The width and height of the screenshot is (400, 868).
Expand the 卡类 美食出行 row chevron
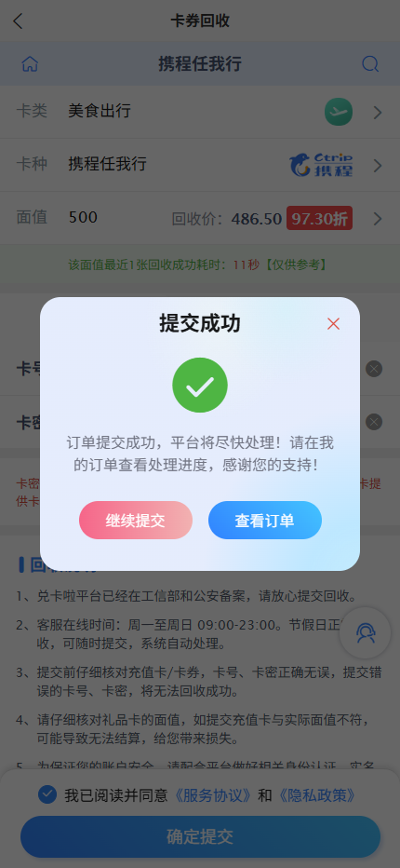(378, 113)
